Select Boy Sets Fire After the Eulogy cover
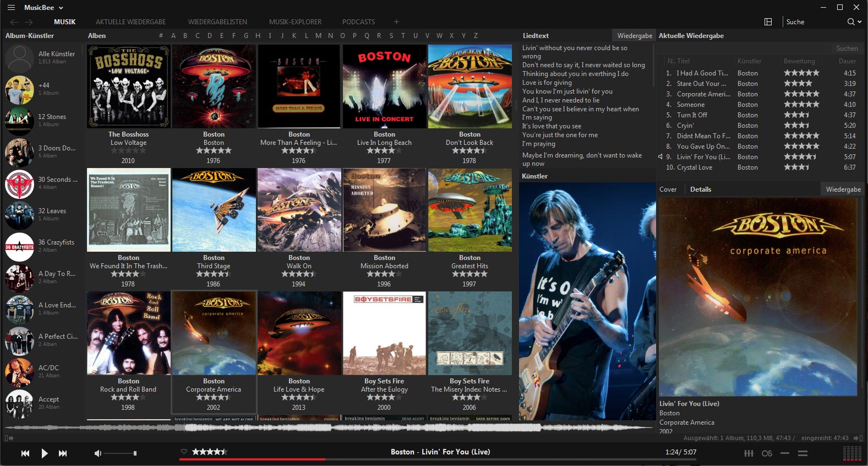 click(384, 333)
